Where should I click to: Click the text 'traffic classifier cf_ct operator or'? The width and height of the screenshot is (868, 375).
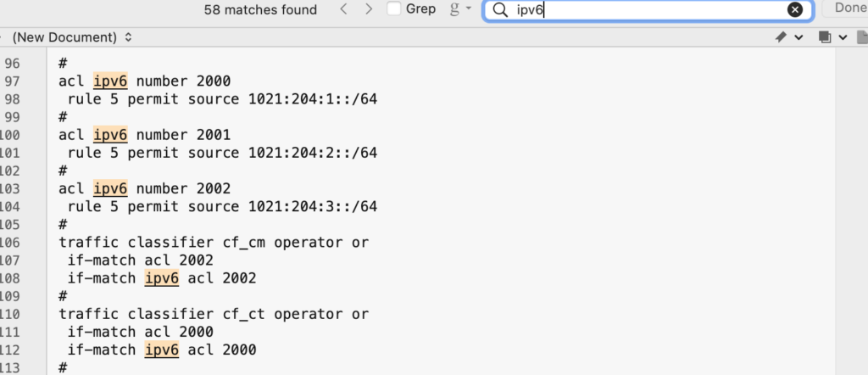point(214,314)
